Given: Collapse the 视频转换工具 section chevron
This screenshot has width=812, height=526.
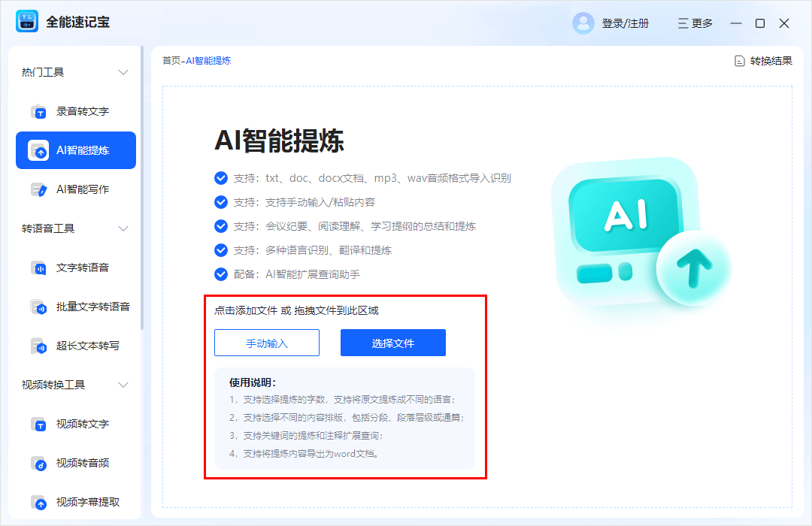Looking at the screenshot, I should click(124, 385).
